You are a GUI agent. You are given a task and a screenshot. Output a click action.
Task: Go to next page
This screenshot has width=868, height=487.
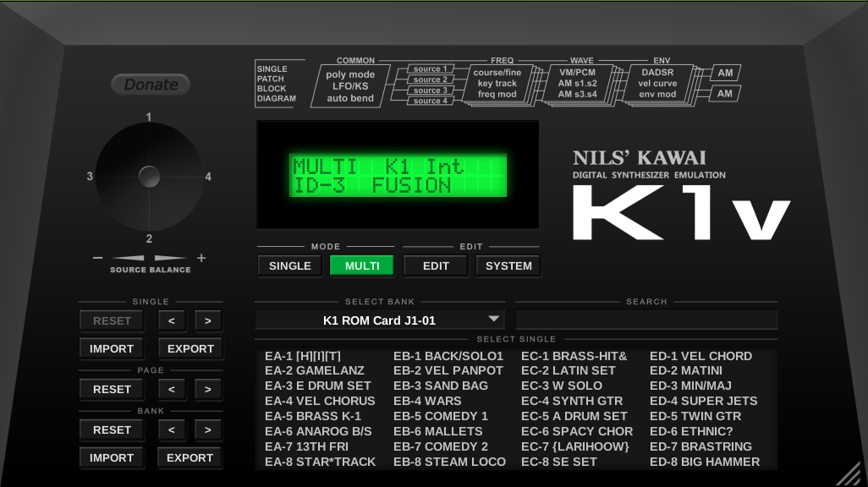click(207, 389)
